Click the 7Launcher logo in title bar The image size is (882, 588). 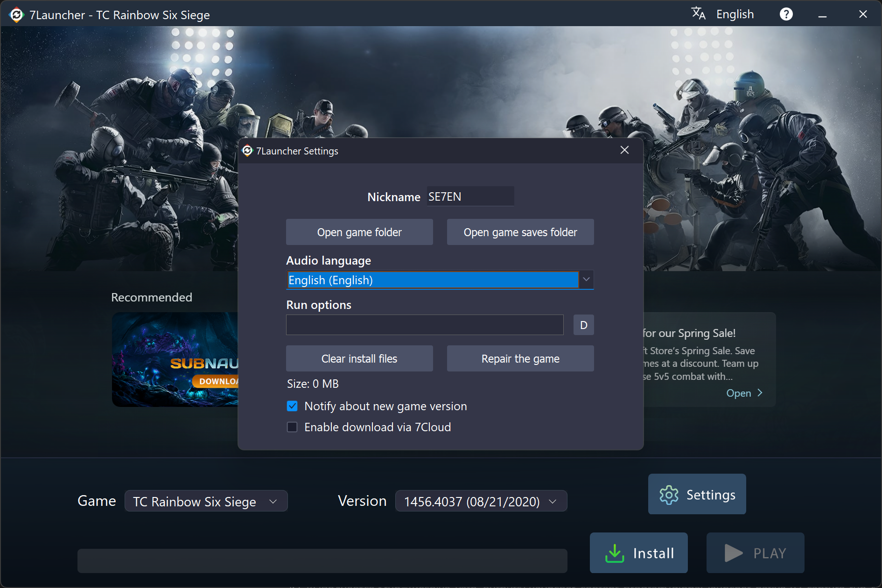(16, 14)
